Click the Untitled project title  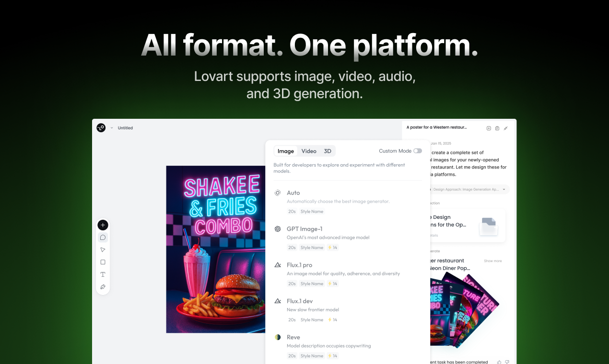pos(125,128)
